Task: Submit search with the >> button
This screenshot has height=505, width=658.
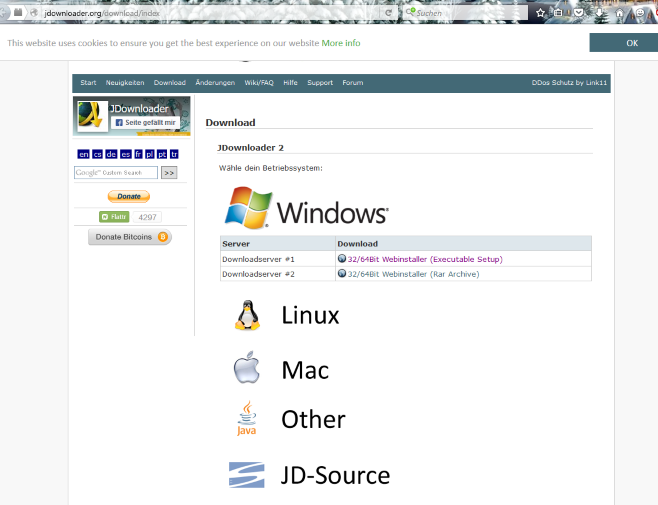Action: (x=169, y=173)
